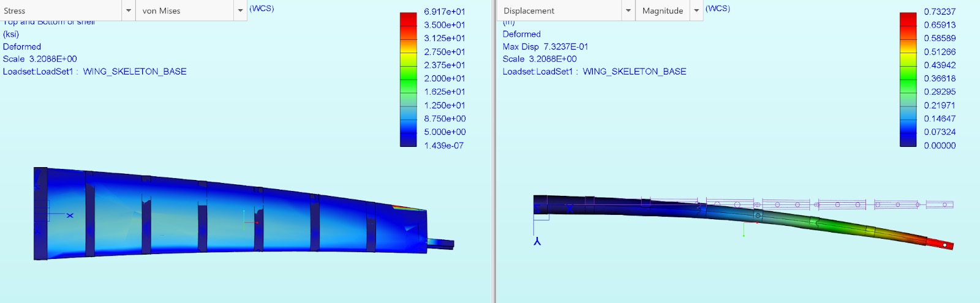Image resolution: width=980 pixels, height=303 pixels.
Task: Click the 5.000e+00 stress legend value
Action: [x=445, y=132]
